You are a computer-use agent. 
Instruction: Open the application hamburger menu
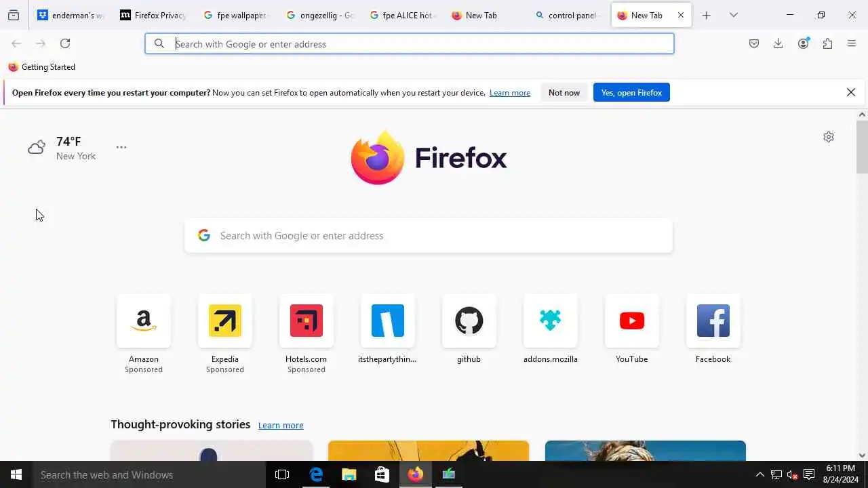852,43
